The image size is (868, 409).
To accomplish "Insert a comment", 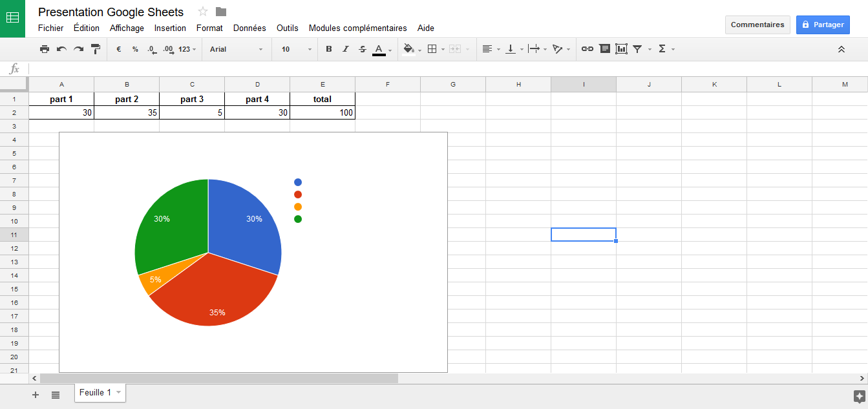I will pos(604,48).
